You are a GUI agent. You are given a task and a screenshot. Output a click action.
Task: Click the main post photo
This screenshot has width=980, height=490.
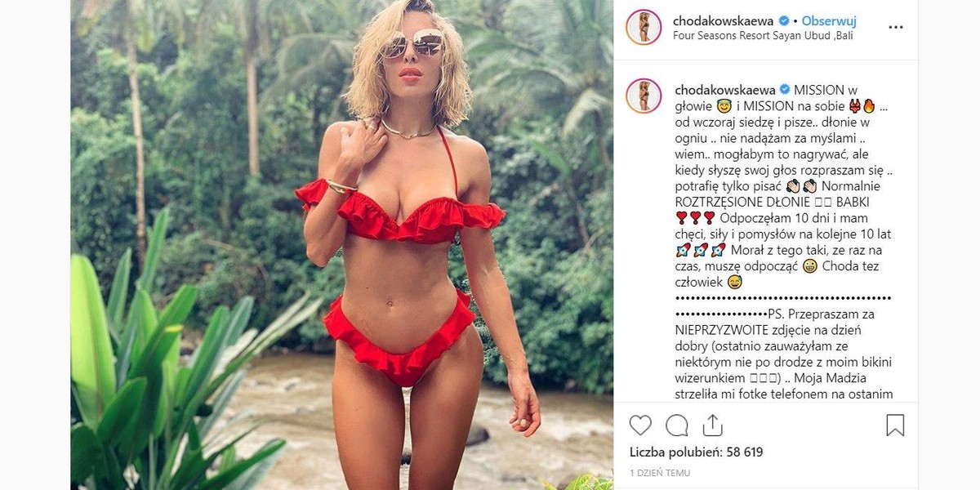(x=341, y=245)
